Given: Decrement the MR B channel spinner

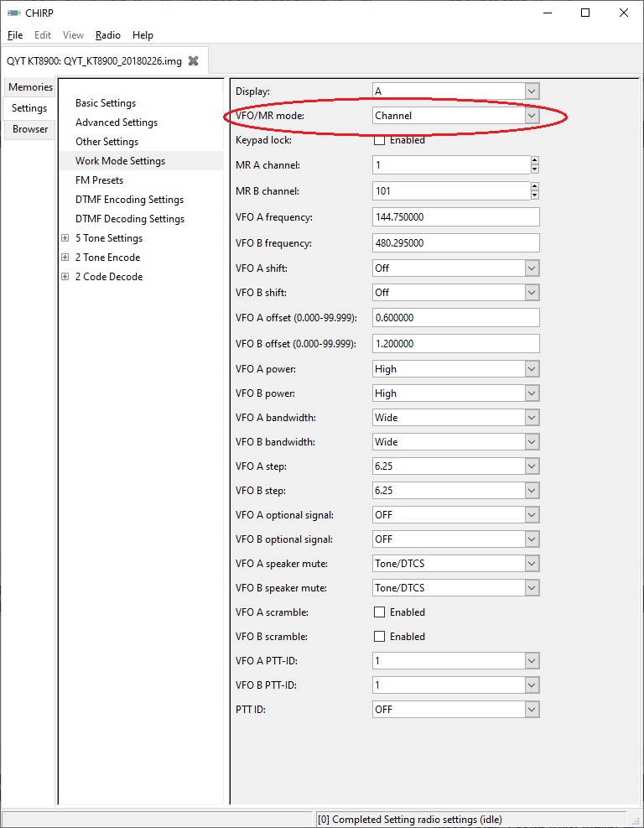Looking at the screenshot, I should [x=534, y=195].
